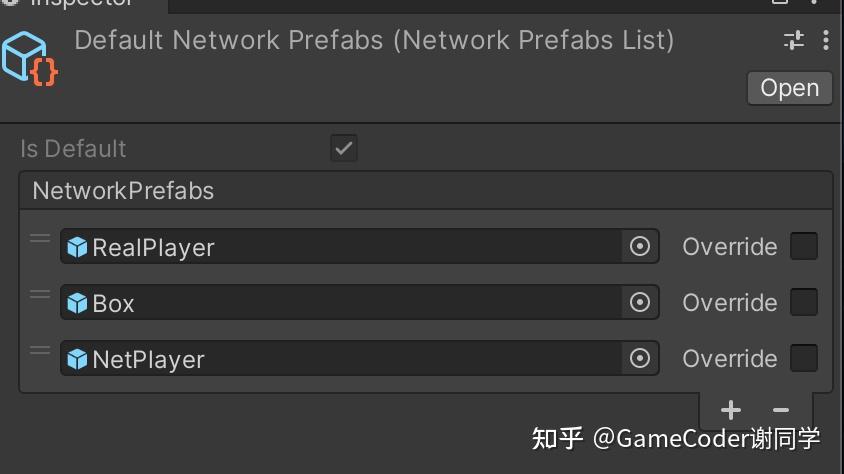844x474 pixels.
Task: Click the Open button
Action: tap(790, 88)
